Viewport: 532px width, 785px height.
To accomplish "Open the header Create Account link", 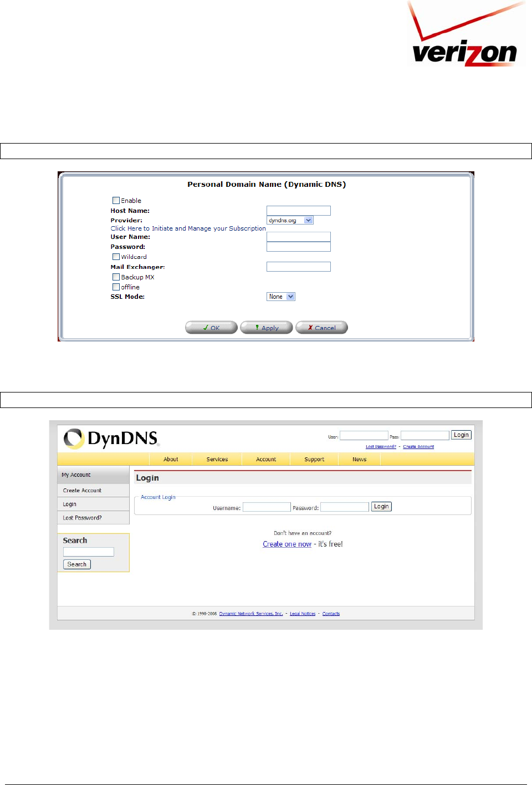I will point(418,446).
